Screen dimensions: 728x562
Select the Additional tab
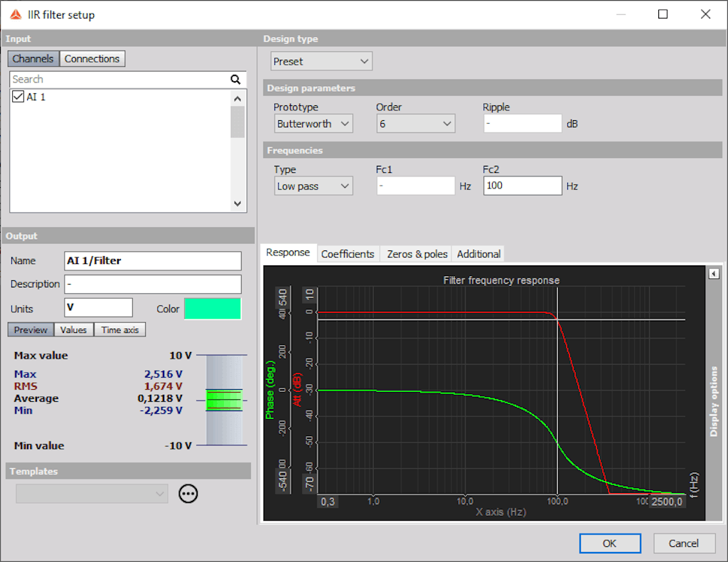(478, 254)
